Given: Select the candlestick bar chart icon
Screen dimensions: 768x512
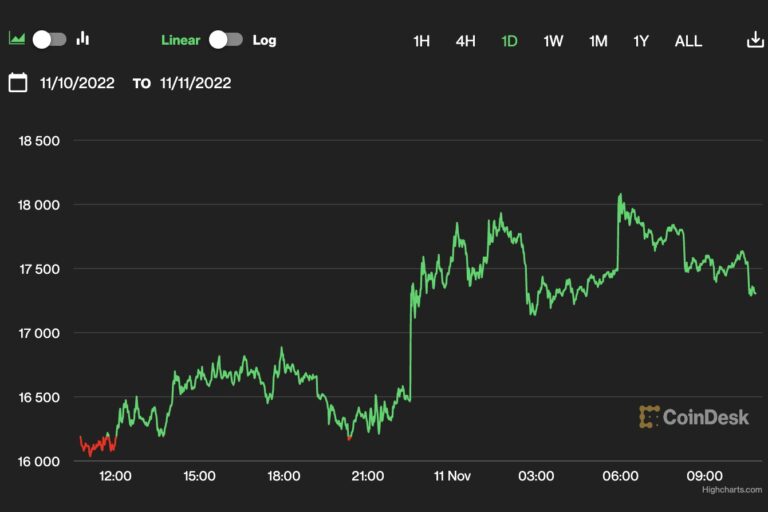Looking at the screenshot, I should point(83,38).
